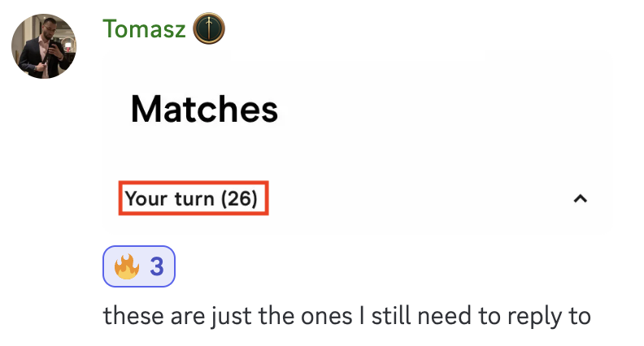Viewport: 644px width, 346px height.
Task: Click the fire emoji icon in reaction
Action: tap(127, 266)
